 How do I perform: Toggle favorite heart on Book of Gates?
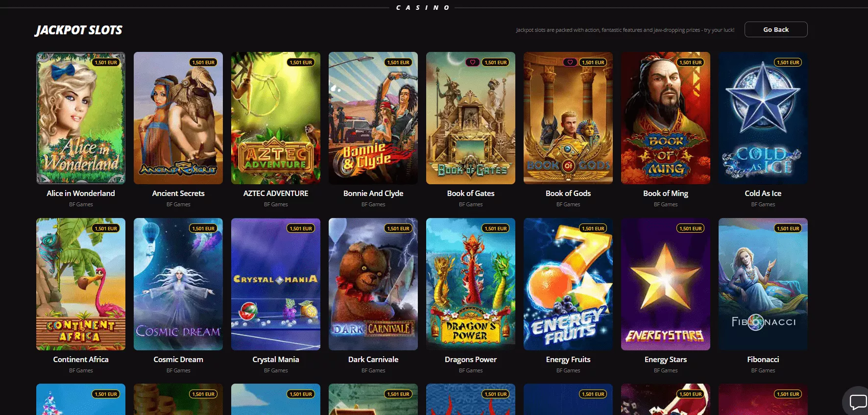tap(472, 62)
